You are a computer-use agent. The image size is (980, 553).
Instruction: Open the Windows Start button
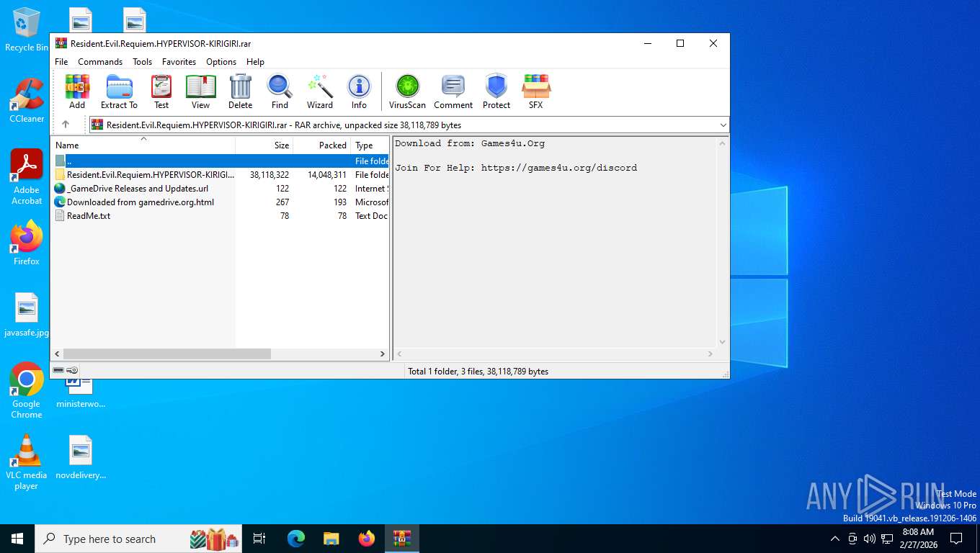17,539
